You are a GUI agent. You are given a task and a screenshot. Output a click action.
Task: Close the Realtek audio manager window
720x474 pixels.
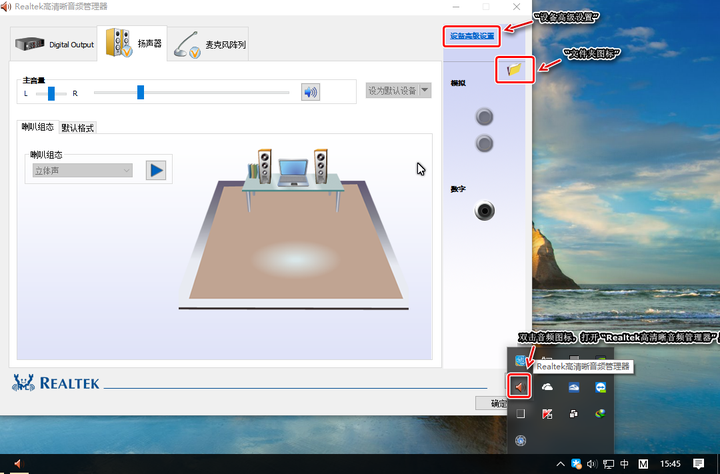coord(517,7)
